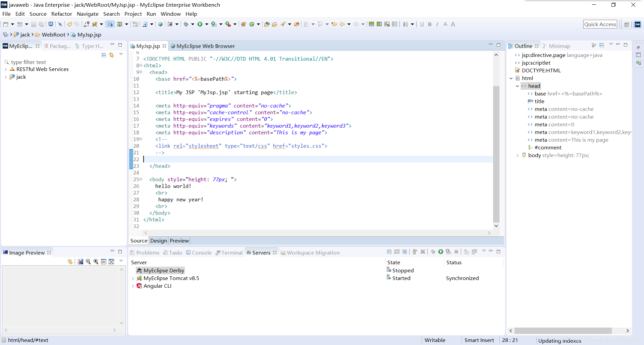Open the Refactor menu
Screen dimensions: 644x345
[62, 14]
